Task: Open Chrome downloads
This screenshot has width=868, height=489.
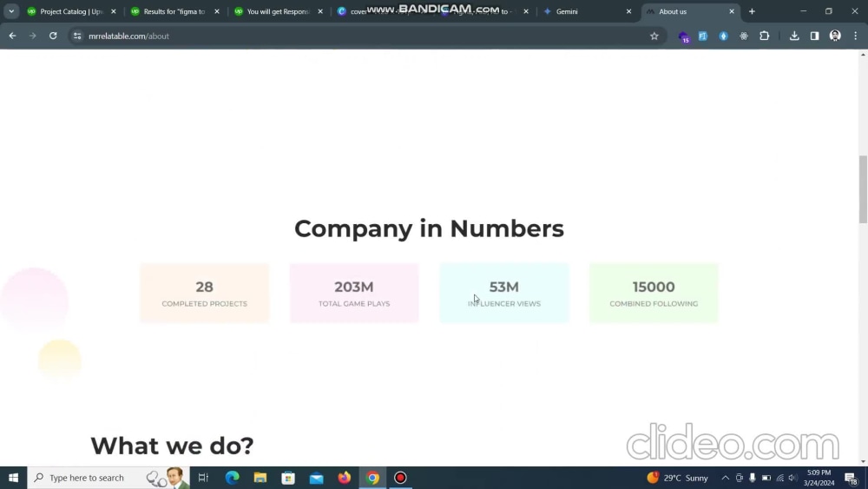Action: (x=794, y=36)
